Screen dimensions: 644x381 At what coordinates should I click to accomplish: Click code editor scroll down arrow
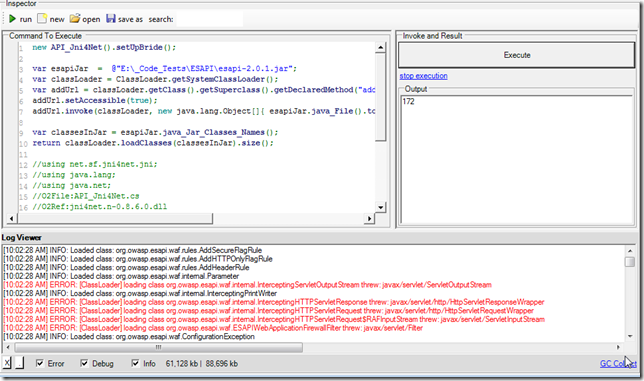[380, 207]
